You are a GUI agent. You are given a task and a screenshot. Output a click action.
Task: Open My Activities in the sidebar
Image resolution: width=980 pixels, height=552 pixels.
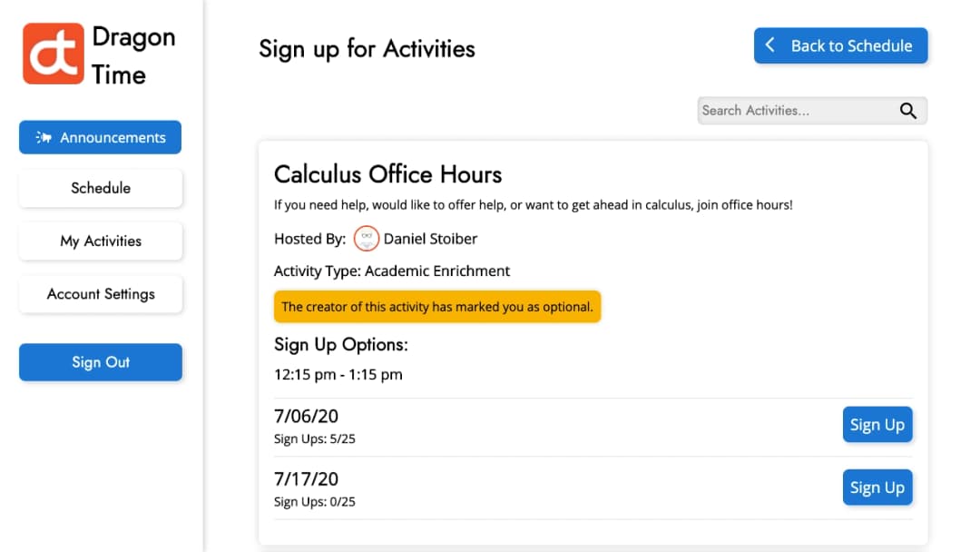click(101, 241)
